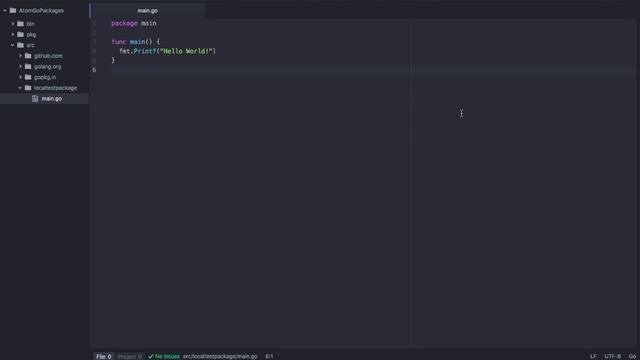The width and height of the screenshot is (640, 360).
Task: Switch to the main.go editor tab
Action: [x=147, y=11]
